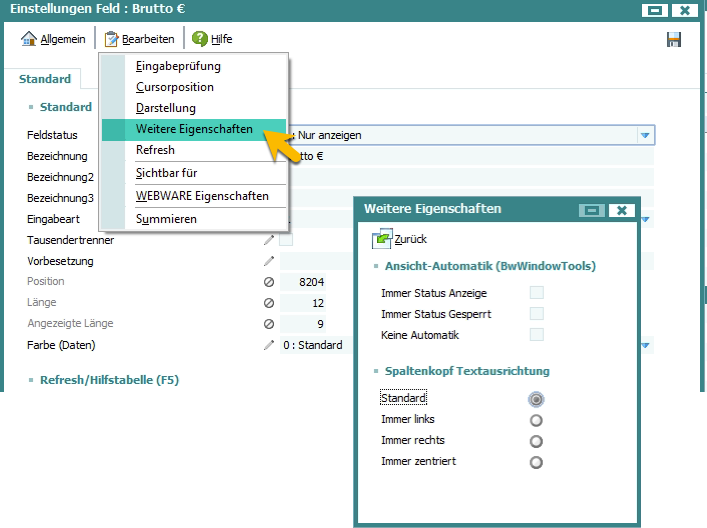Viewport: 707px width, 528px height.
Task: Enable Immer Status Anzeige checkbox
Action: pyautogui.click(x=537, y=293)
